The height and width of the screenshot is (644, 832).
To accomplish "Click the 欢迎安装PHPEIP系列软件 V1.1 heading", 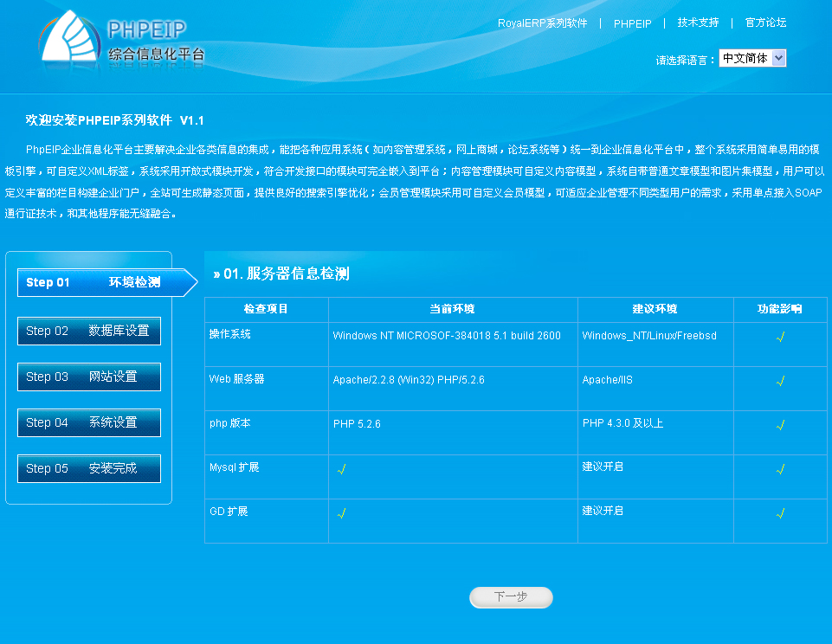I will tap(114, 120).
